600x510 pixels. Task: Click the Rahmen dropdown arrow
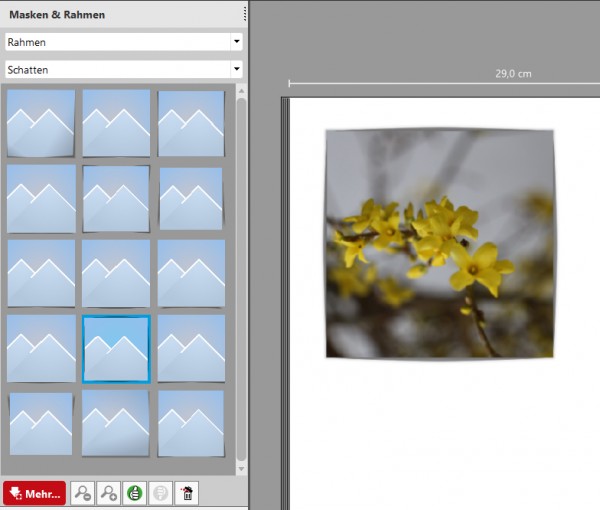point(236,41)
